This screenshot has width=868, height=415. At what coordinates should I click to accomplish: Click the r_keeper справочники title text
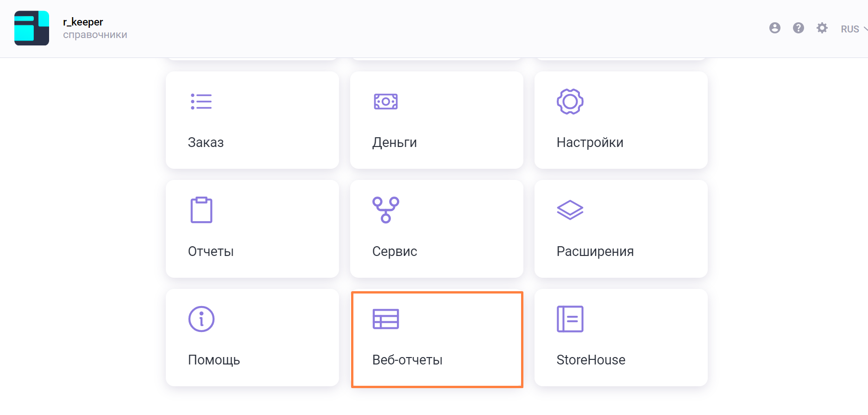coord(94,28)
